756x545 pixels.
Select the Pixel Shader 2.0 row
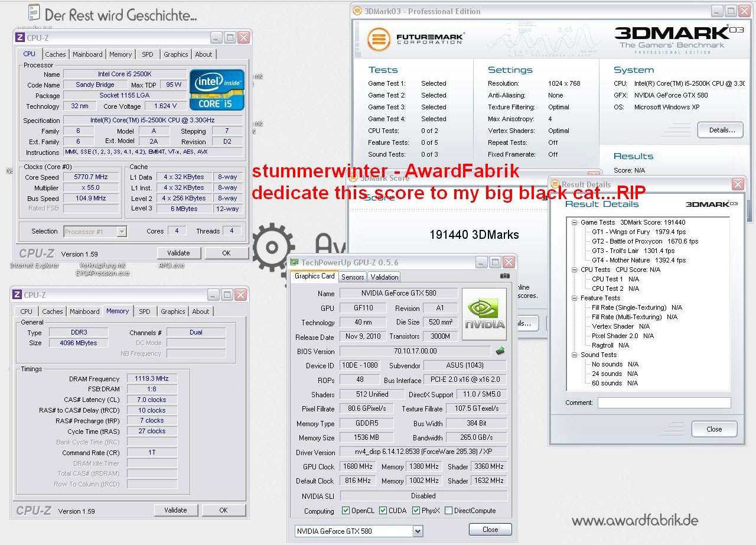click(x=623, y=336)
